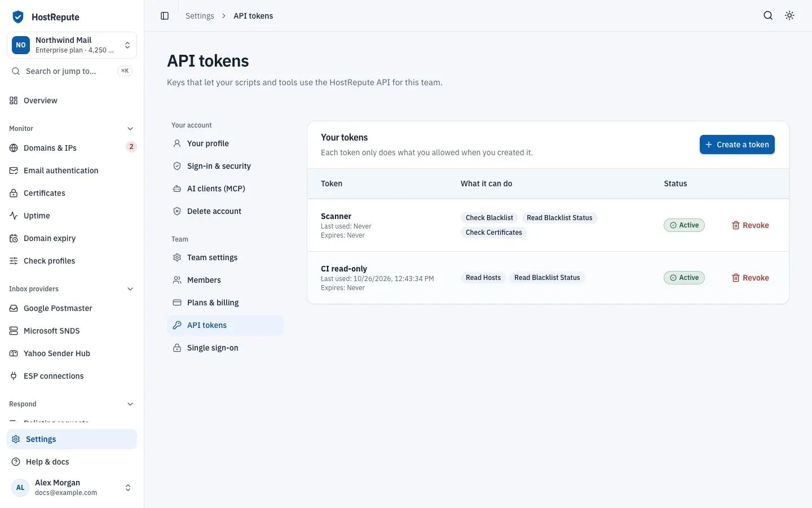Click the Monitor section label
The width and height of the screenshot is (812, 508).
point(21,129)
